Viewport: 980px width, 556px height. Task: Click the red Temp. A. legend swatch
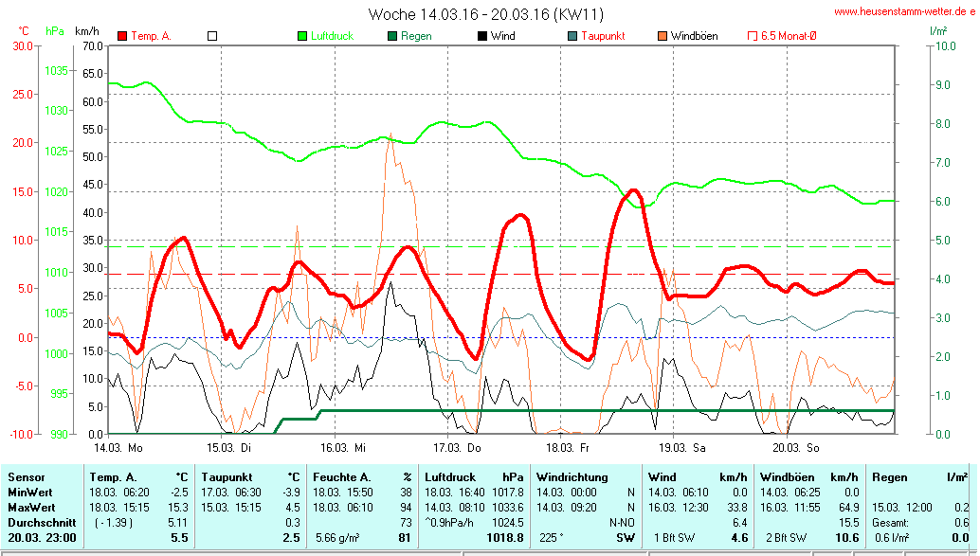(x=122, y=36)
